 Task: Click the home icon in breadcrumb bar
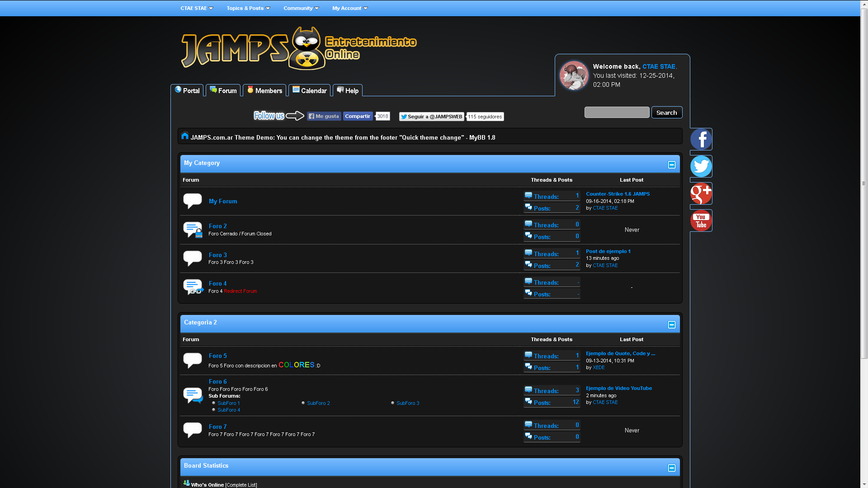click(184, 136)
